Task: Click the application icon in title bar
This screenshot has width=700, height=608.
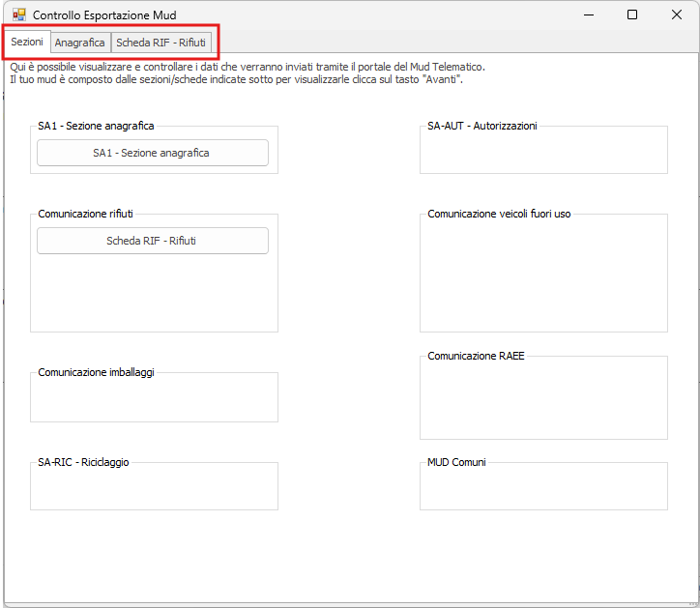Action: coord(18,14)
